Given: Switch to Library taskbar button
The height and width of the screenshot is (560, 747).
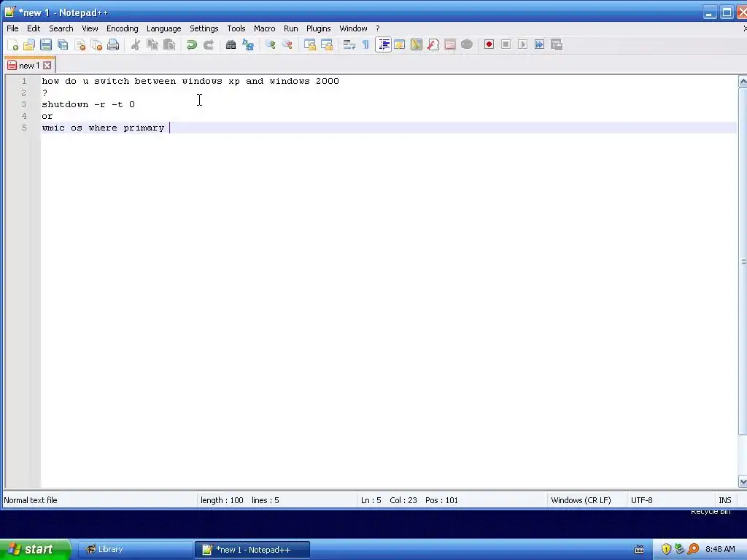Looking at the screenshot, I should coord(135,550).
